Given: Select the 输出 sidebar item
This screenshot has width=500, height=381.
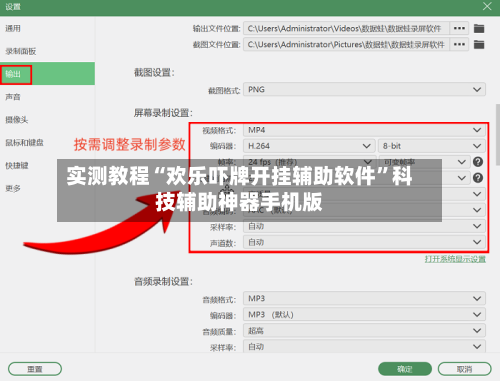Looking at the screenshot, I should coord(47,74).
